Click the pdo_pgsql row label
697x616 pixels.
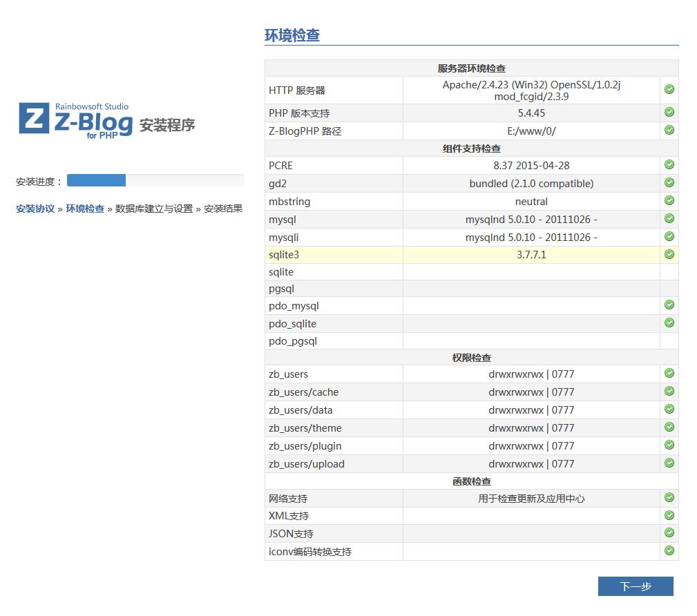(x=292, y=341)
